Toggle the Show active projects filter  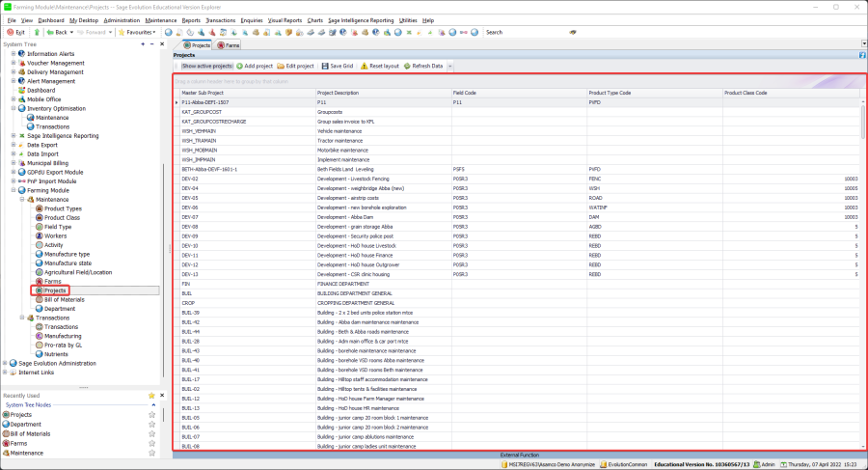pos(207,66)
